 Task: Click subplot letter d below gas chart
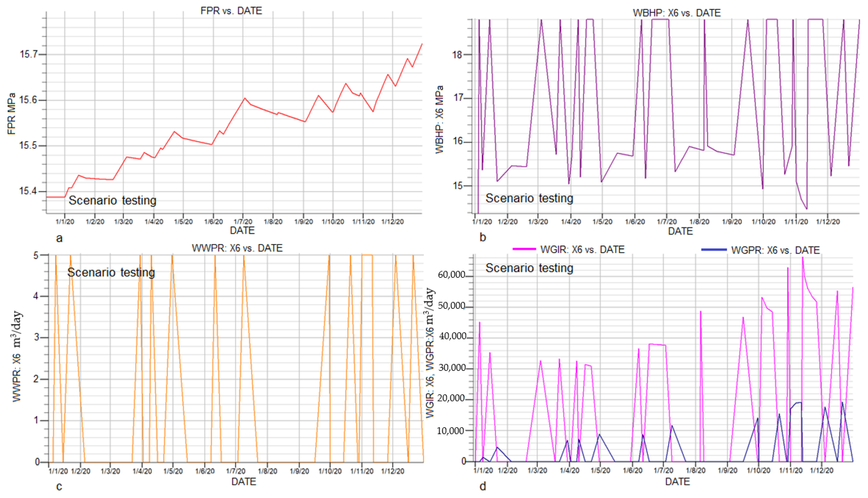(x=482, y=486)
